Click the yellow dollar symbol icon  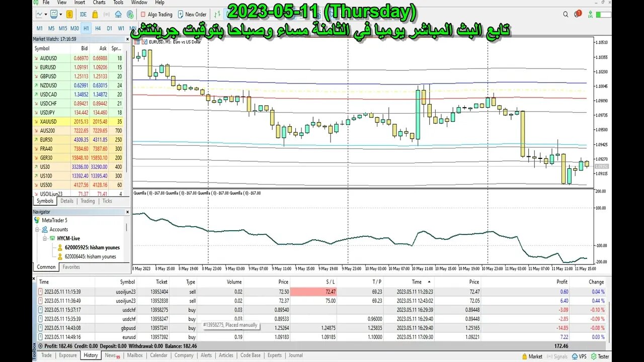pyautogui.click(x=69, y=15)
